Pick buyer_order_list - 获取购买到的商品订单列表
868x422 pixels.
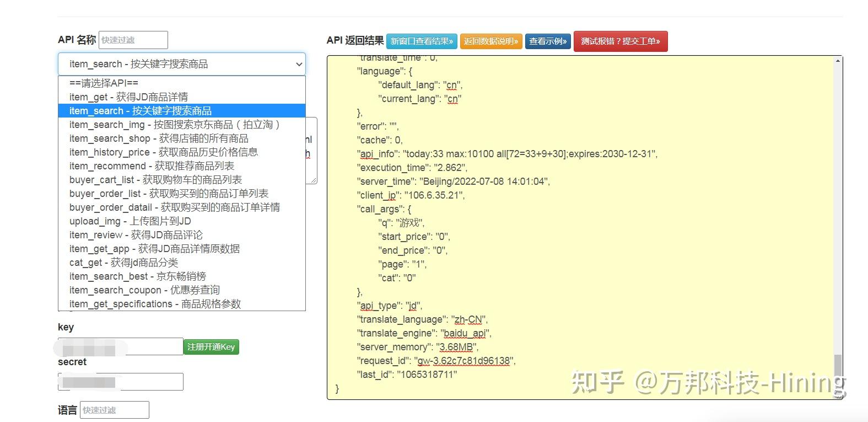tap(181, 194)
